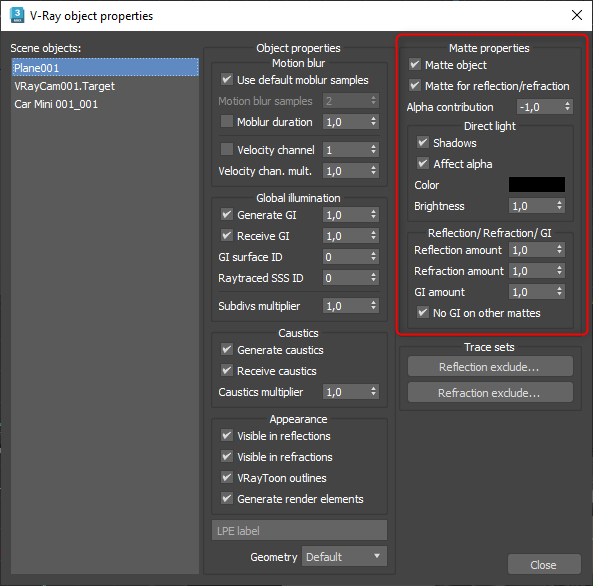Click the Caustics multiplier value field

[x=346, y=392]
